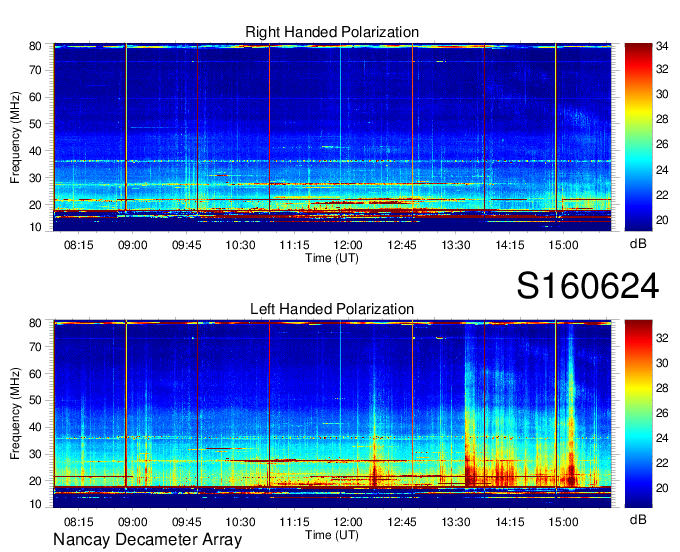Click the right-handed spectrogram plot area
The image size is (680, 552).
coord(332,137)
